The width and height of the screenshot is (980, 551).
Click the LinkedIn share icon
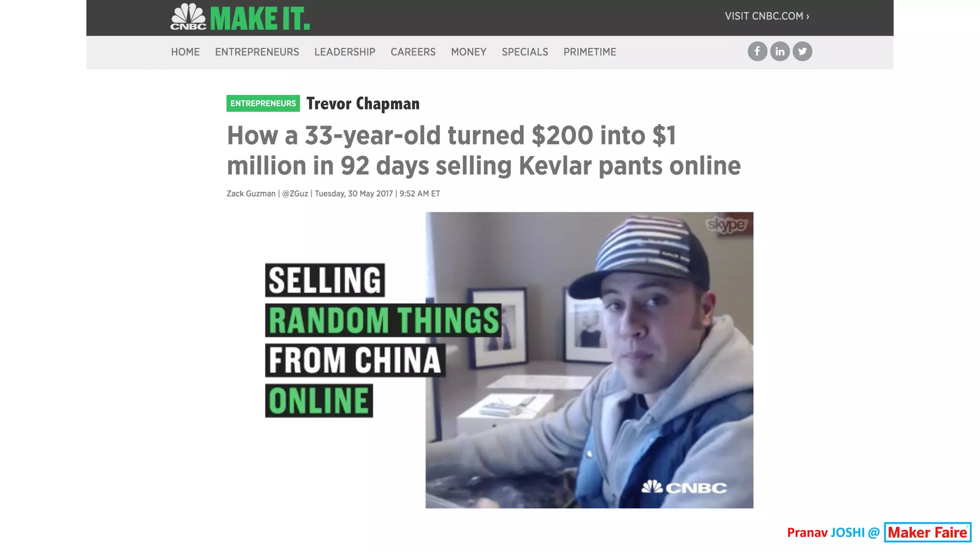[x=780, y=51]
